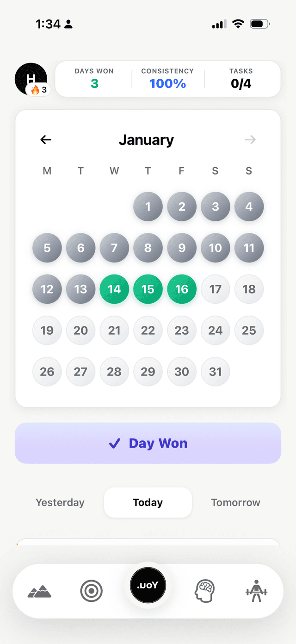
Task: Select January 31 on calendar
Action: click(x=216, y=372)
